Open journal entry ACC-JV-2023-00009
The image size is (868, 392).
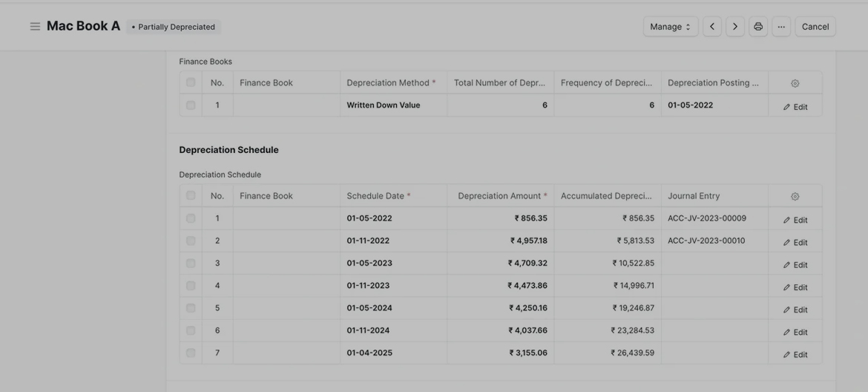[706, 218]
